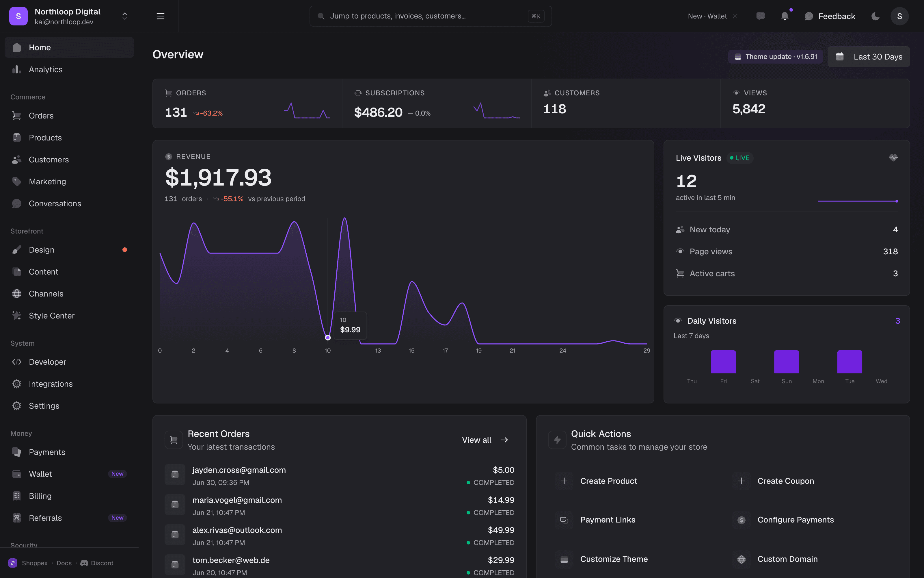
Task: Click the Page views 318 row
Action: 787,251
